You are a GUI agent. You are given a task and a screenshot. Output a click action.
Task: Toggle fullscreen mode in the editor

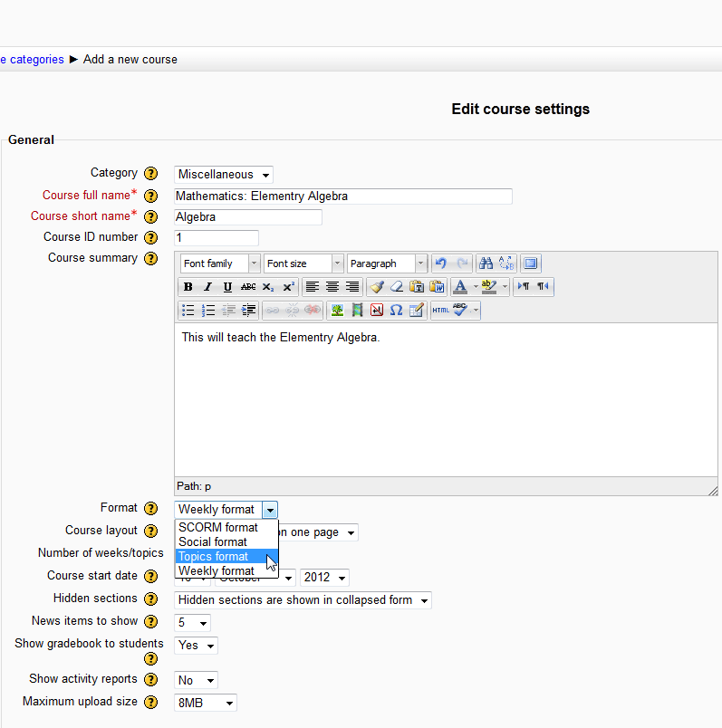point(531,263)
